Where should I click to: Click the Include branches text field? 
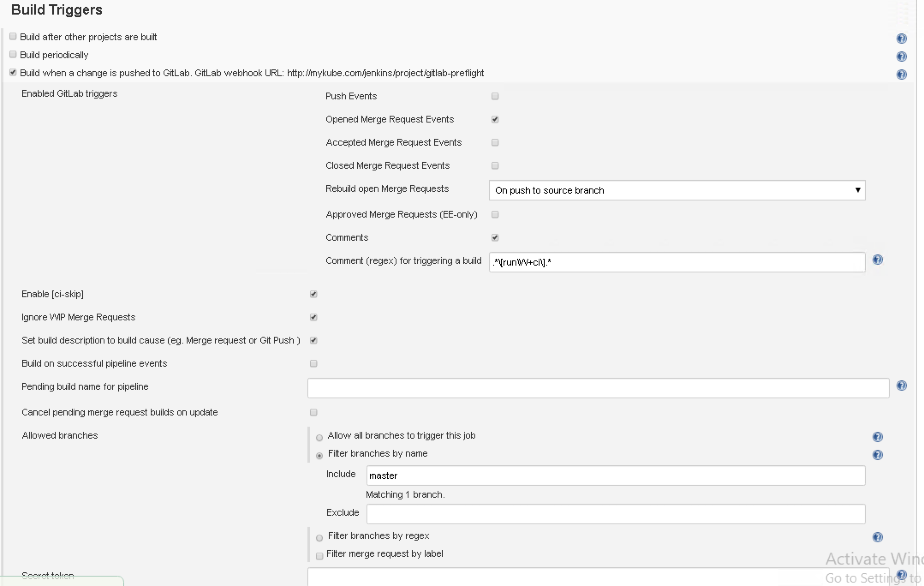click(x=615, y=475)
